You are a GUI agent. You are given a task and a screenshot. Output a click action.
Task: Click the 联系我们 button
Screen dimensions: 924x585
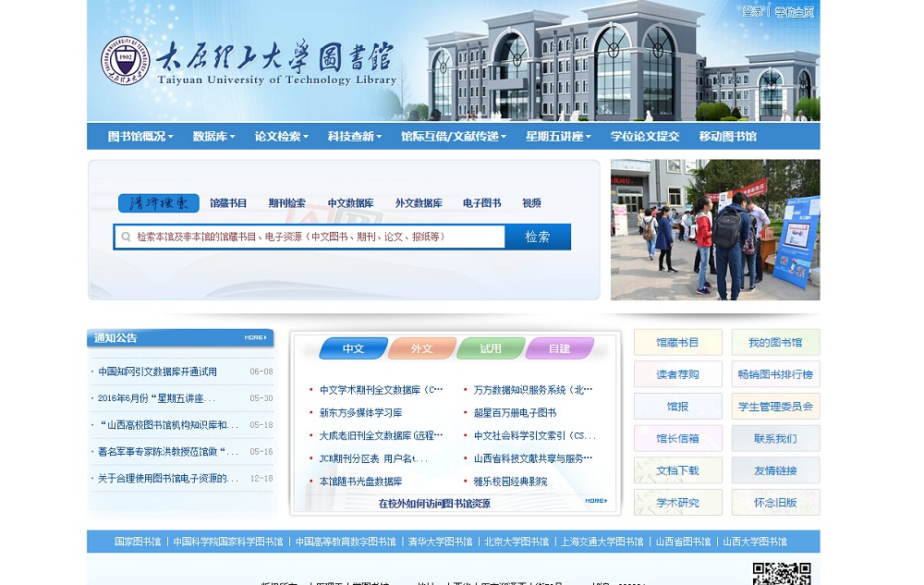click(x=775, y=438)
